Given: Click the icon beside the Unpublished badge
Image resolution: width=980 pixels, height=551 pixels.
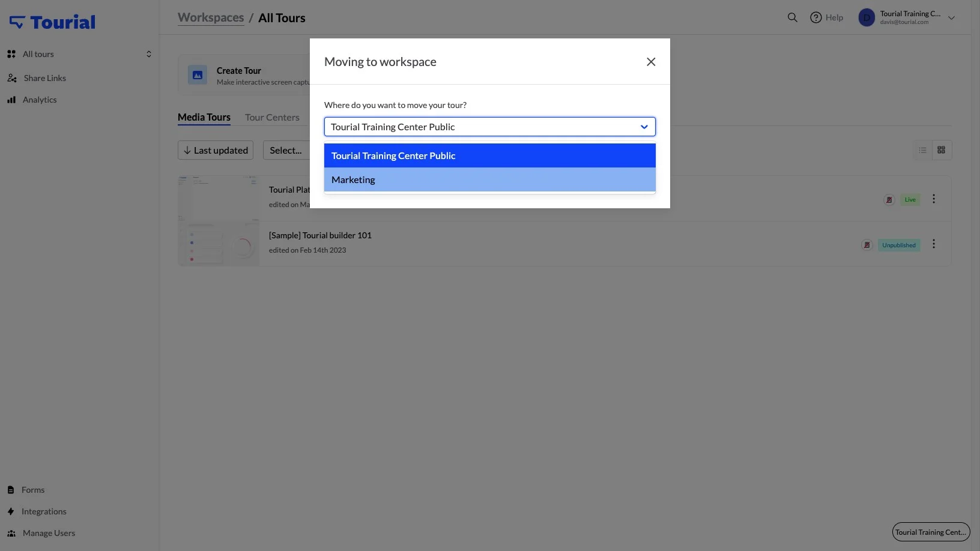Looking at the screenshot, I should [x=867, y=245].
